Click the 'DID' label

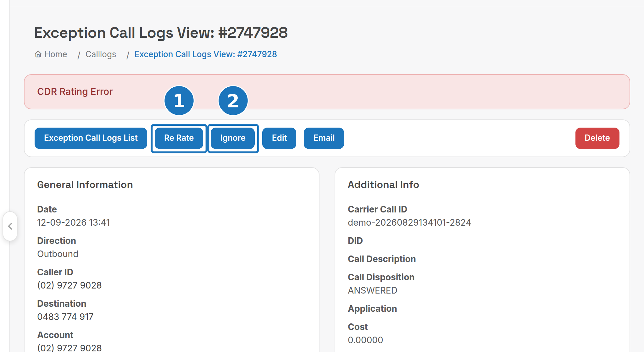point(355,241)
